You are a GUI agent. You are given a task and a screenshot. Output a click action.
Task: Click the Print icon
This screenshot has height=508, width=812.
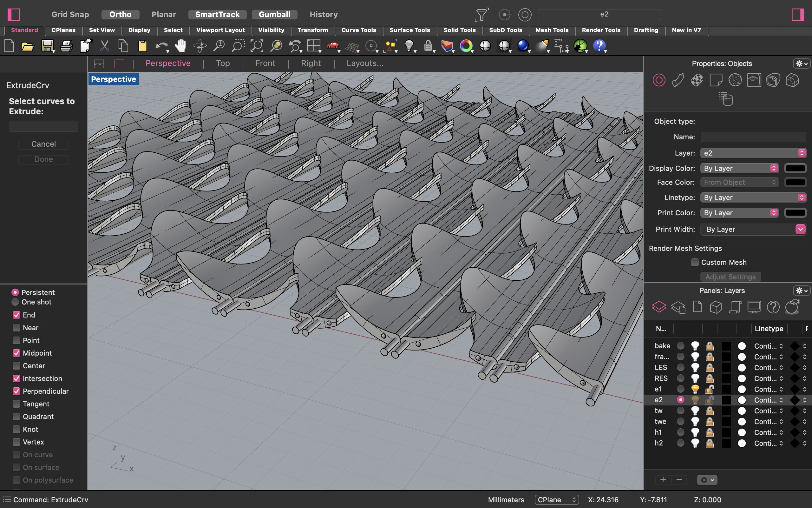click(x=66, y=46)
